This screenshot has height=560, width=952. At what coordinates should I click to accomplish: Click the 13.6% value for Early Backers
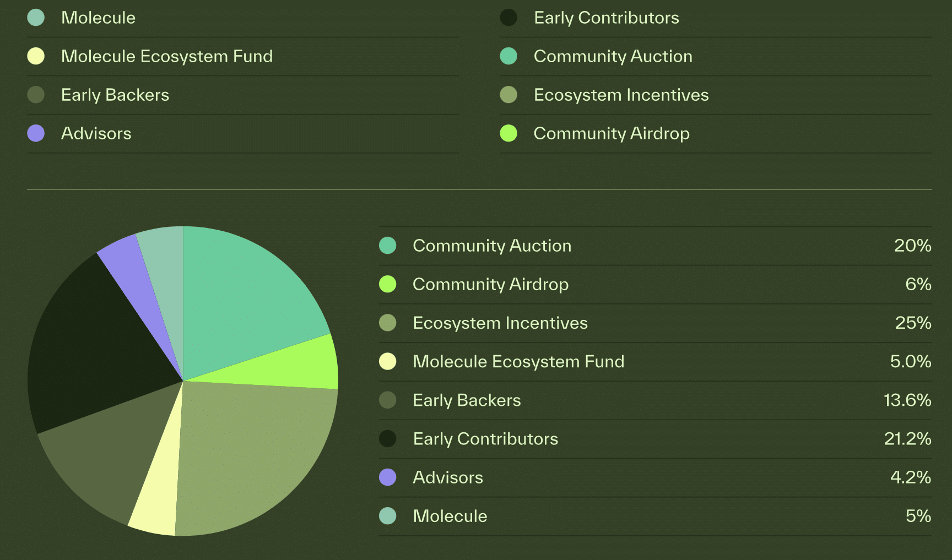(x=907, y=400)
